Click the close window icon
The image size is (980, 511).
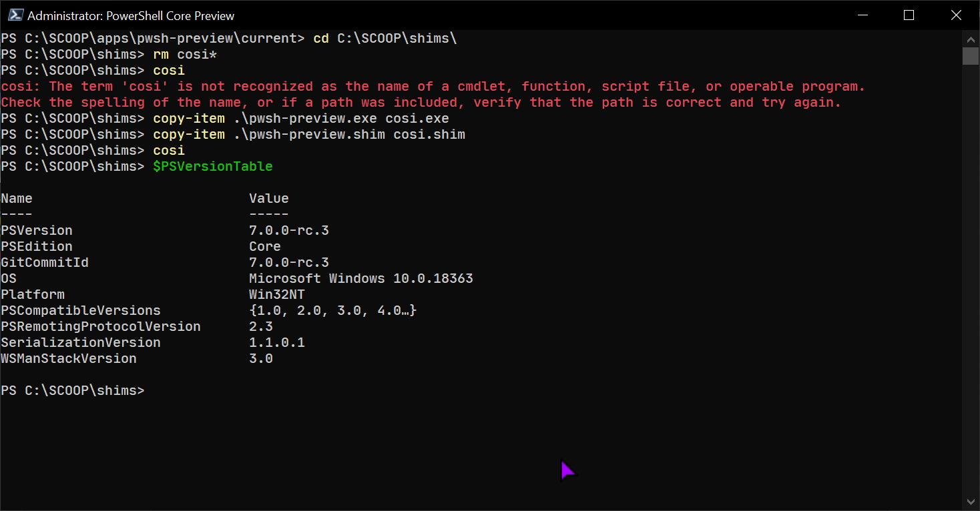click(956, 15)
